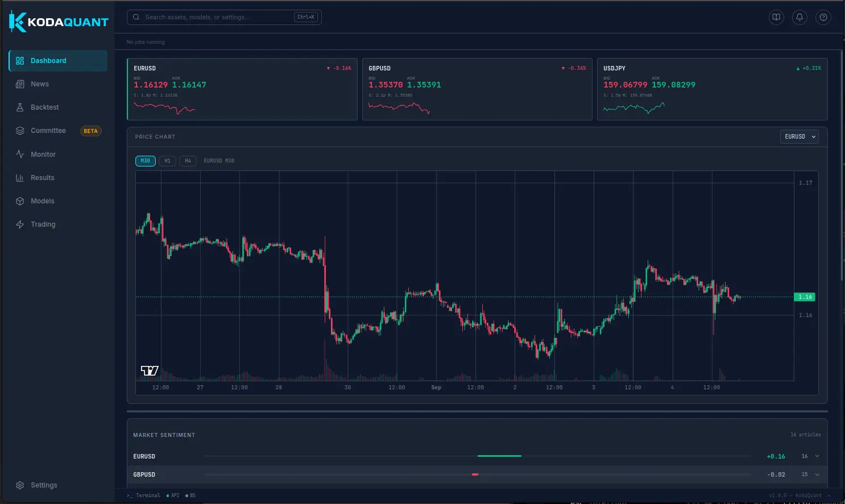Click the TradingView logo on chart
The width and height of the screenshot is (845, 504).
[x=150, y=370]
